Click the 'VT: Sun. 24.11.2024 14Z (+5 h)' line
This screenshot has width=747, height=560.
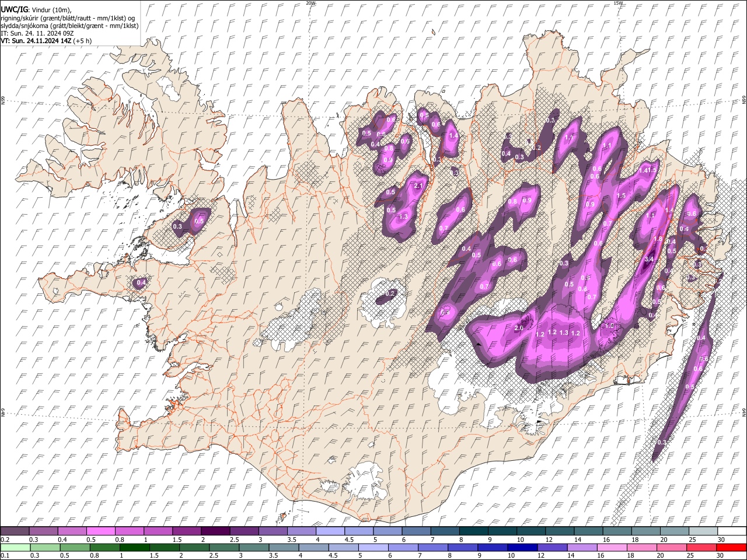(45, 41)
